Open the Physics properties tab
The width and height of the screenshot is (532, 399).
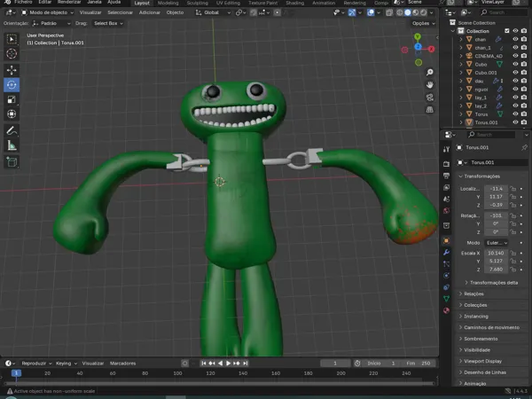pyautogui.click(x=447, y=276)
